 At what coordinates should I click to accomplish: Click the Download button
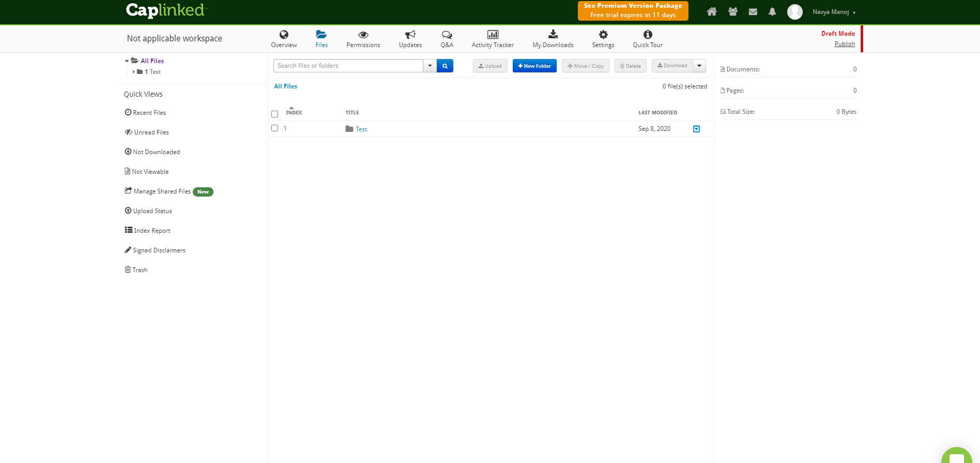(x=672, y=66)
